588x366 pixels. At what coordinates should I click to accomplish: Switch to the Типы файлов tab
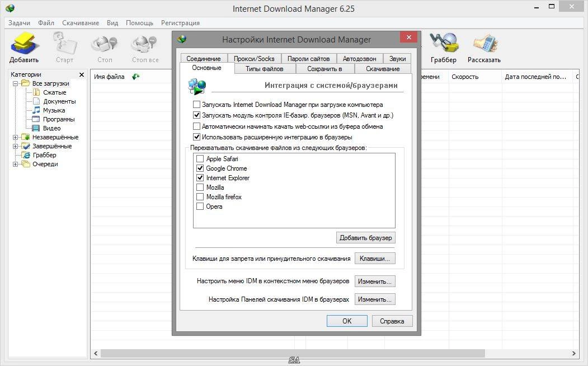point(265,69)
